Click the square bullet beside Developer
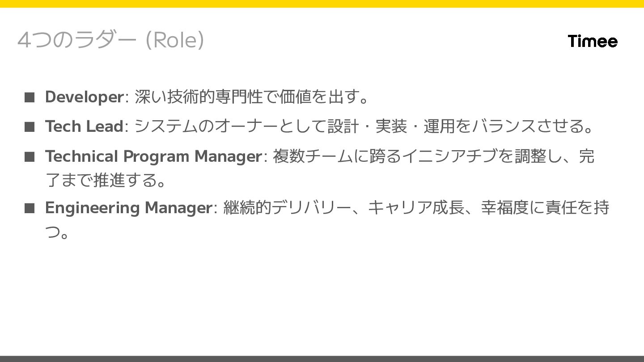The width and height of the screenshot is (644, 362). [x=30, y=97]
